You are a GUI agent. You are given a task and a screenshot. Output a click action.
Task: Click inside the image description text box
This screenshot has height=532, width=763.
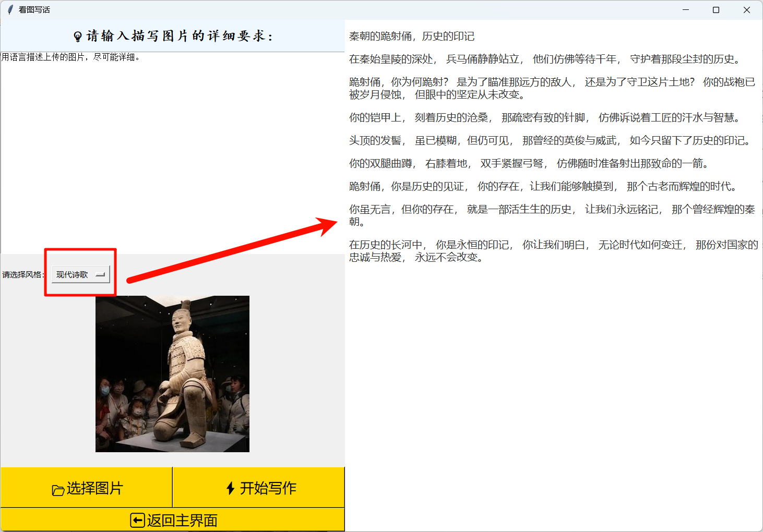tap(173, 153)
